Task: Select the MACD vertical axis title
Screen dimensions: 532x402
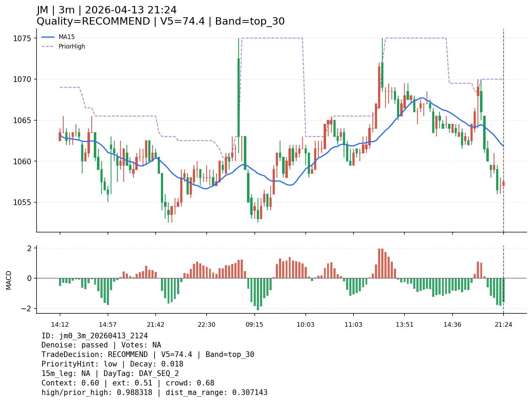Action: point(9,280)
